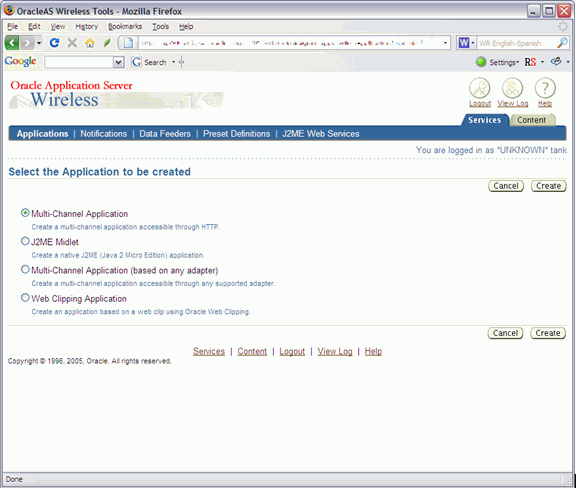Click the blue eye toolbar icon
576x488 pixels.
(x=556, y=62)
